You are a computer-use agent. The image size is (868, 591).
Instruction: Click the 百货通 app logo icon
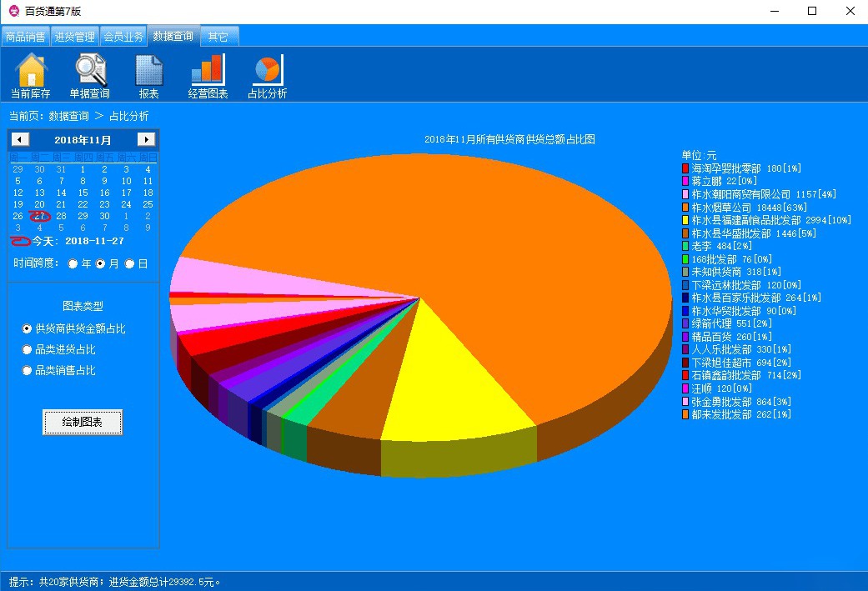pos(14,11)
